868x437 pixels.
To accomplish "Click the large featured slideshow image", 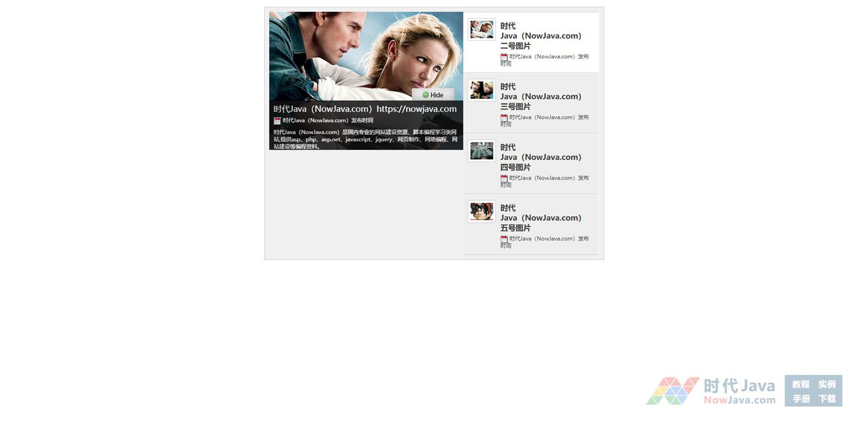I will tap(365, 55).
